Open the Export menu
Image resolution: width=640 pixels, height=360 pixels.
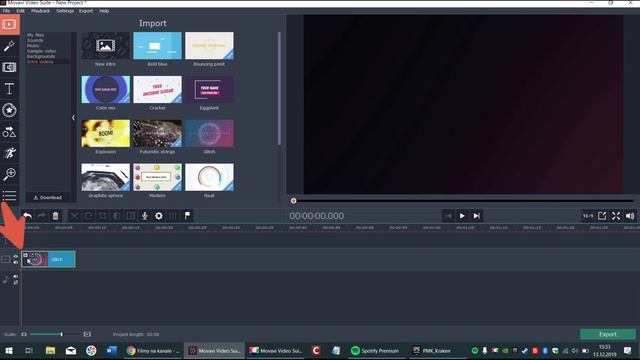coord(86,11)
